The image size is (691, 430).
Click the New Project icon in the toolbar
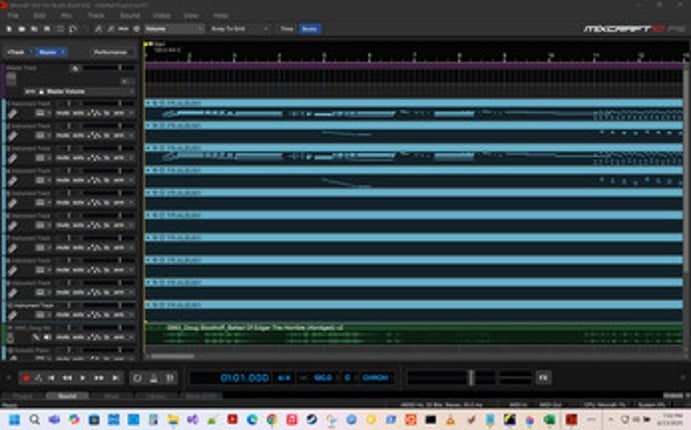(x=10, y=29)
